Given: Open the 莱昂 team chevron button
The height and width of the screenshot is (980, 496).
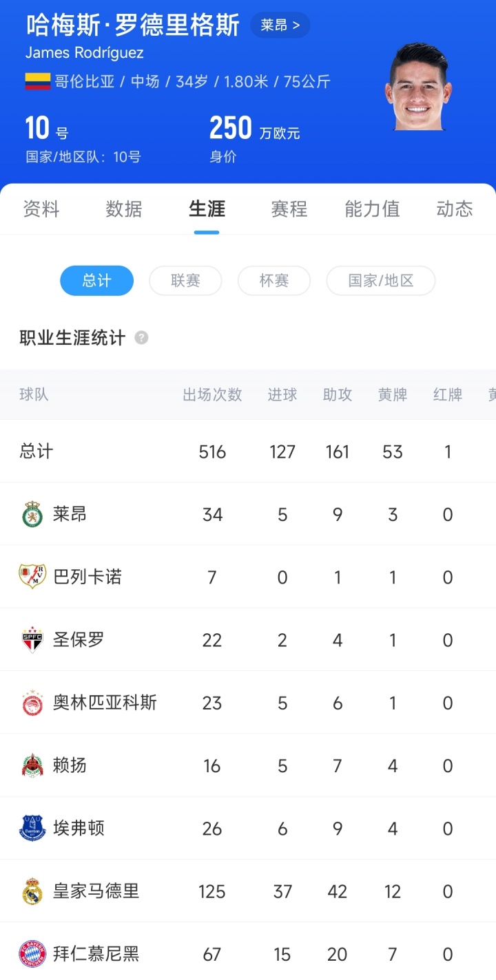Looking at the screenshot, I should (x=280, y=26).
